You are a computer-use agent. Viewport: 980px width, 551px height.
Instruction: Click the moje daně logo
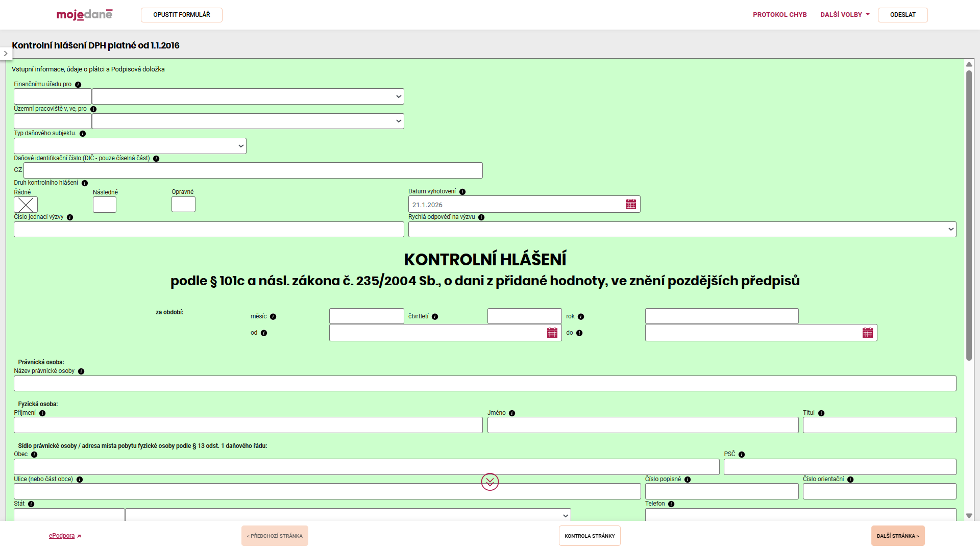tap(84, 15)
